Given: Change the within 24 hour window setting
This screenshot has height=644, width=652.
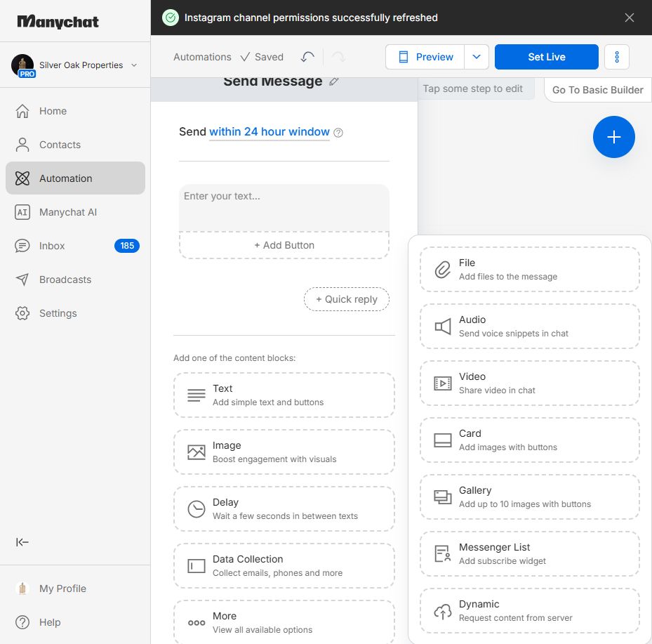Looking at the screenshot, I should click(x=269, y=132).
